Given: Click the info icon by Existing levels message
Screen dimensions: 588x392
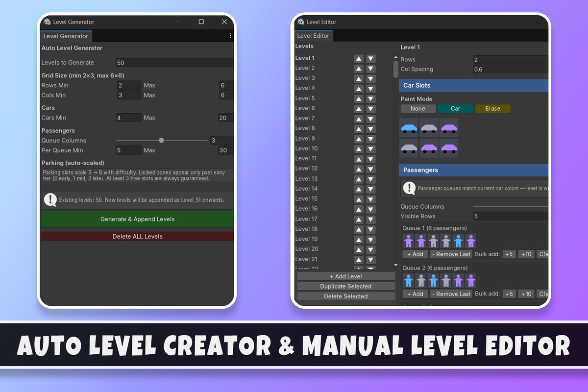Looking at the screenshot, I should tap(50, 199).
